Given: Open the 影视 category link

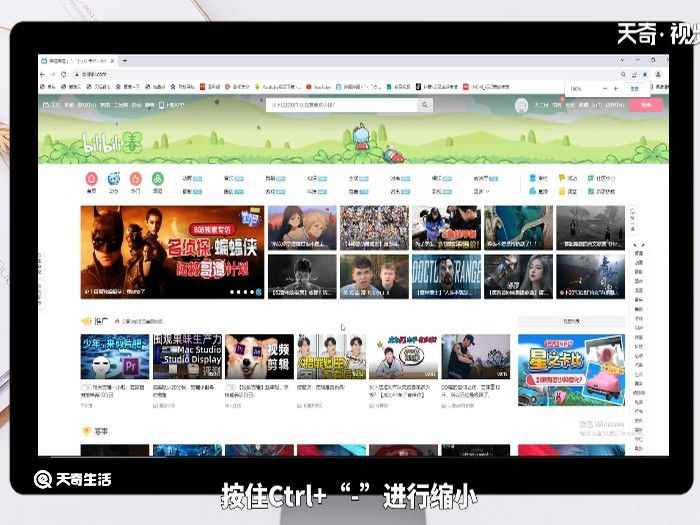Looking at the screenshot, I should 442,192.
